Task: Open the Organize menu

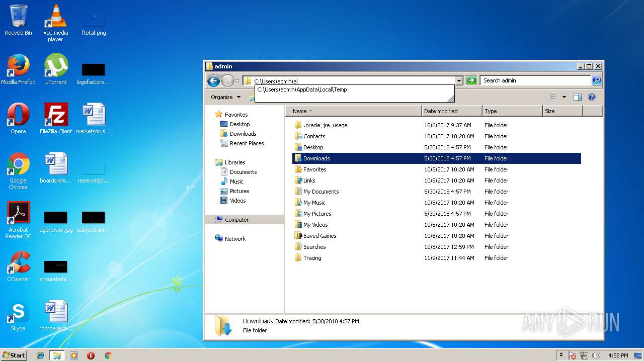Action: (x=225, y=97)
